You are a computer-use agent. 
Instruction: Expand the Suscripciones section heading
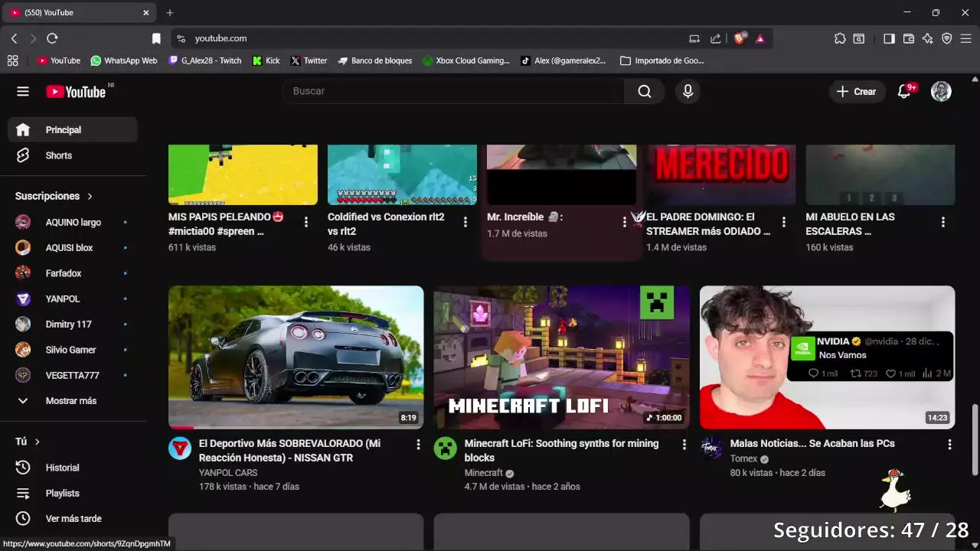[x=54, y=196]
